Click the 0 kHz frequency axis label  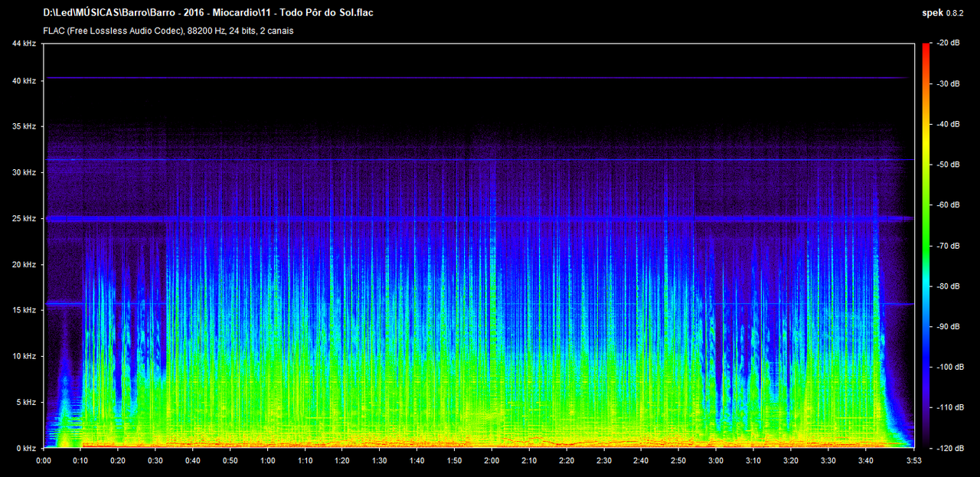coord(26,448)
